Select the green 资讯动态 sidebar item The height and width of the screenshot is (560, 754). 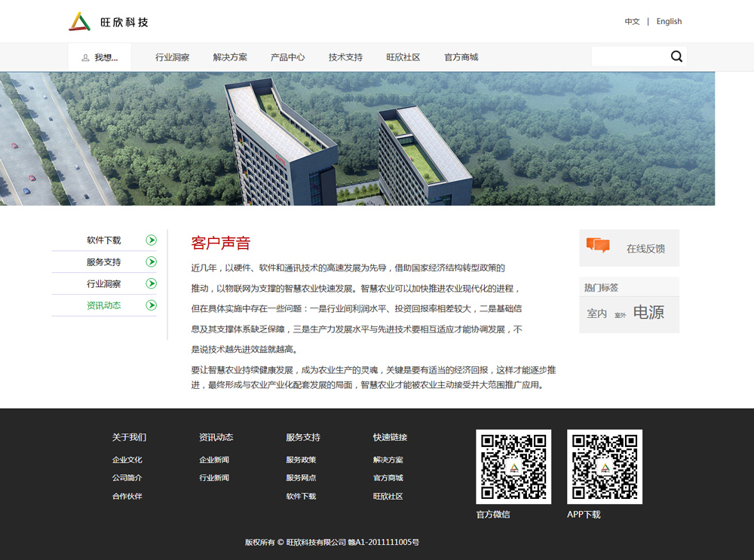(103, 305)
